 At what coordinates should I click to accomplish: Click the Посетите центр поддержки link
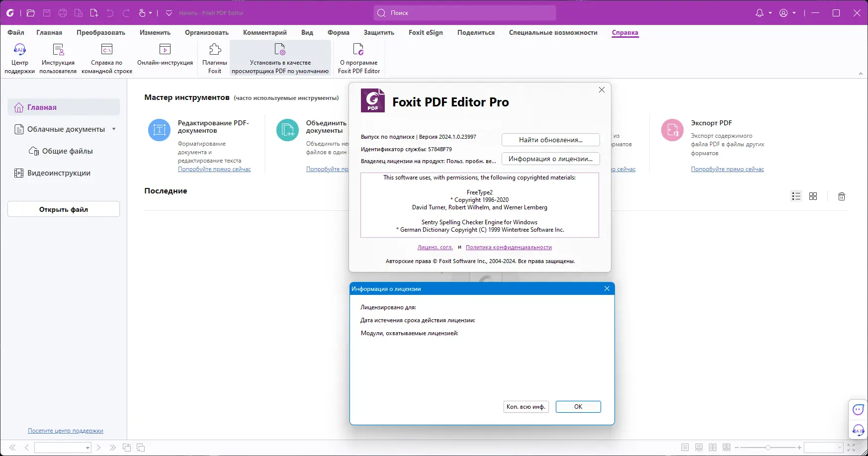pos(66,431)
